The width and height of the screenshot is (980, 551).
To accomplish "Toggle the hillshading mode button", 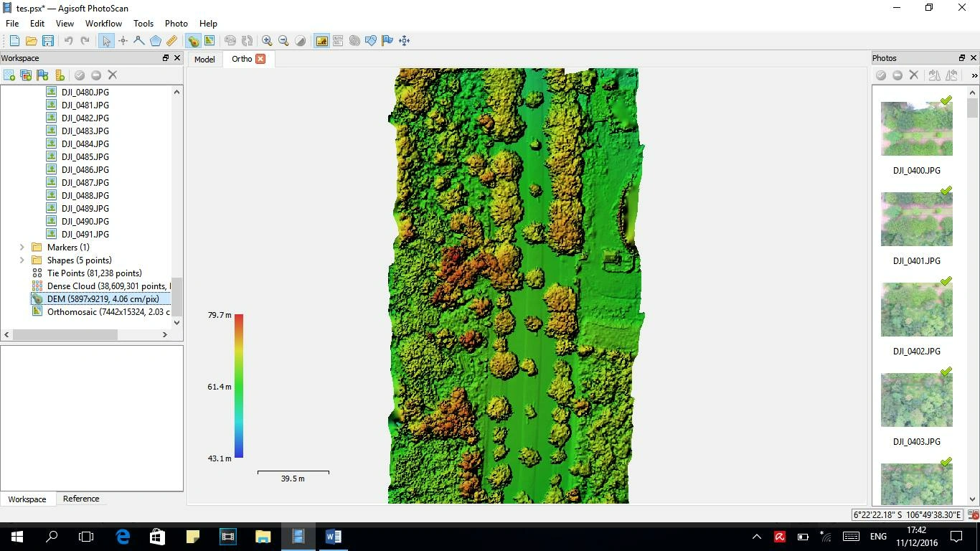I will click(x=301, y=41).
